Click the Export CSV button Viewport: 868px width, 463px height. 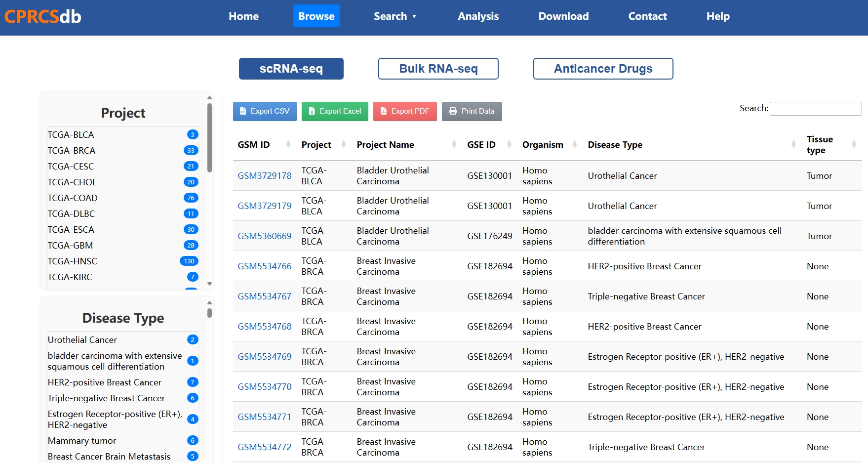point(265,111)
